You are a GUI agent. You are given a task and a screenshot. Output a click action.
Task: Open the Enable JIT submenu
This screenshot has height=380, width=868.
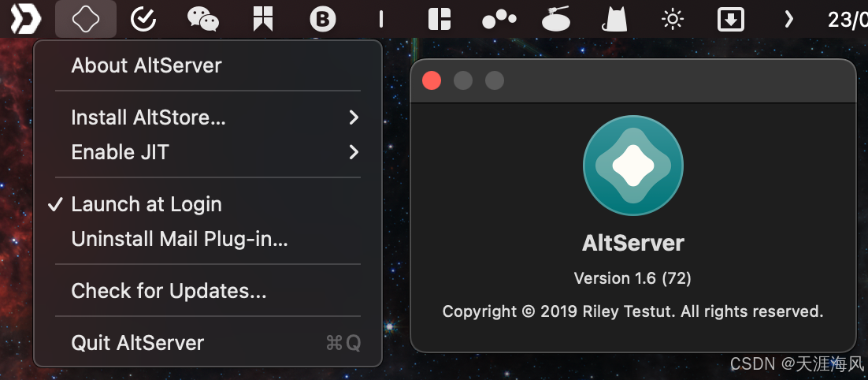pyautogui.click(x=208, y=152)
